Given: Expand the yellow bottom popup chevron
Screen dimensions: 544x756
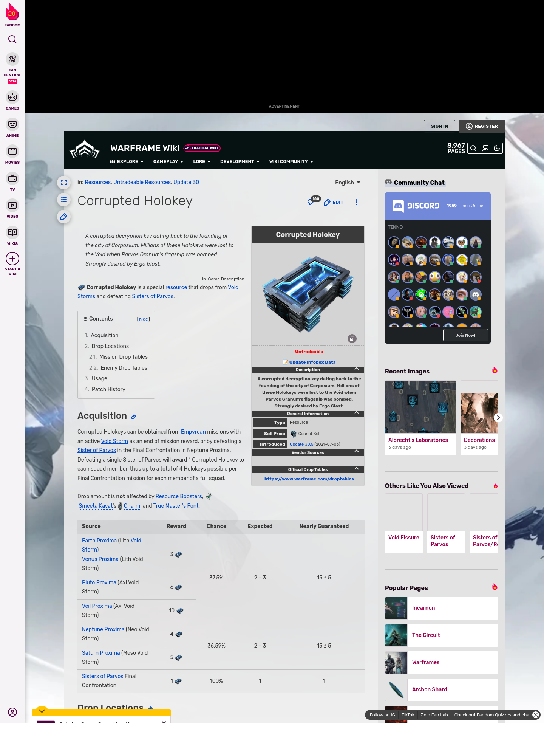Looking at the screenshot, I should click(42, 711).
